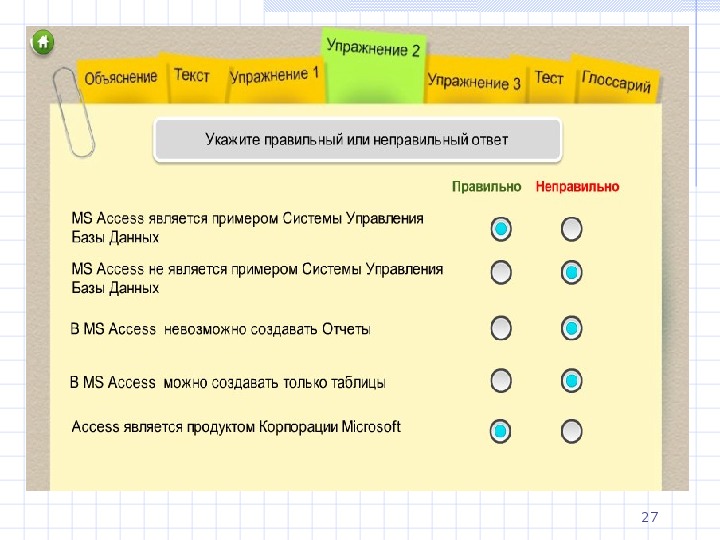
Task: Mark 'MS Access не является примером' as Неправильно
Action: (x=571, y=272)
